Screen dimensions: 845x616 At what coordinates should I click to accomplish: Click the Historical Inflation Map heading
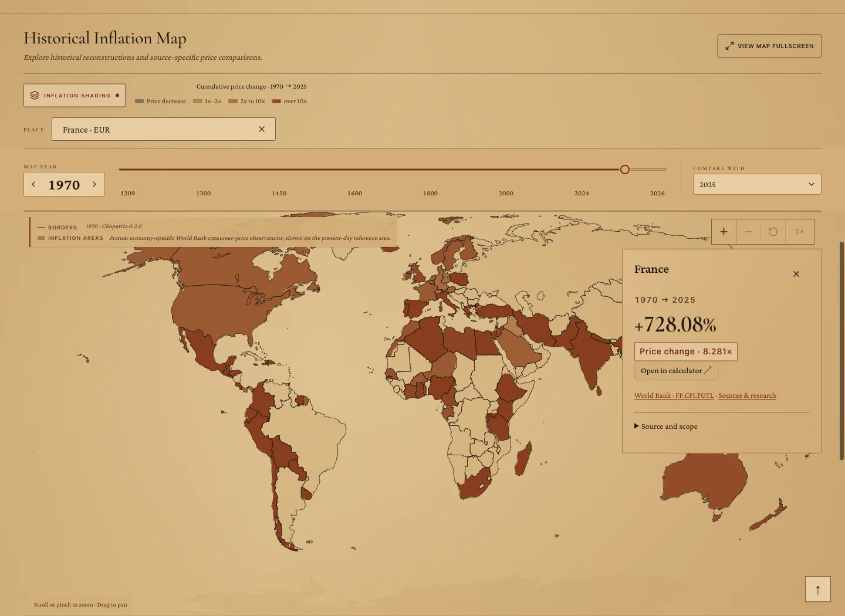tap(105, 38)
